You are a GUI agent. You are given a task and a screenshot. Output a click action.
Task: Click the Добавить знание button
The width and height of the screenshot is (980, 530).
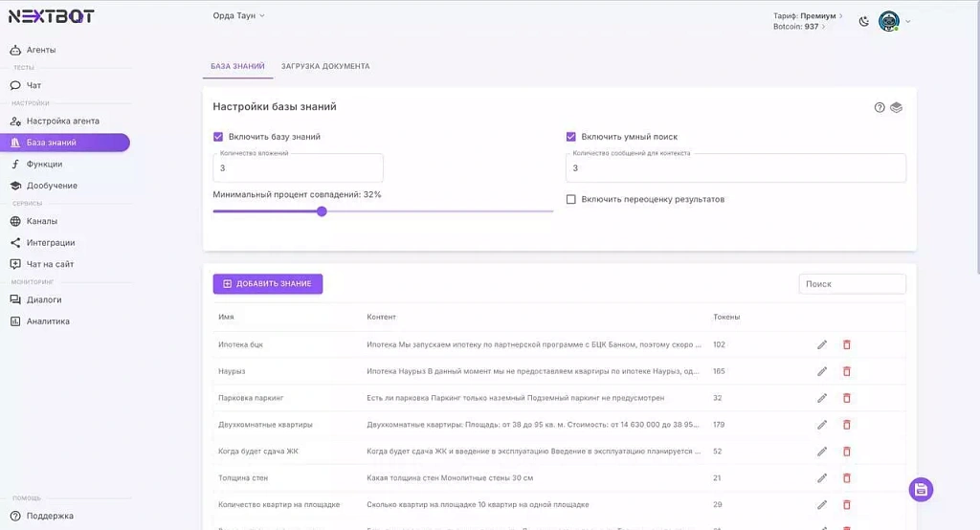point(267,284)
